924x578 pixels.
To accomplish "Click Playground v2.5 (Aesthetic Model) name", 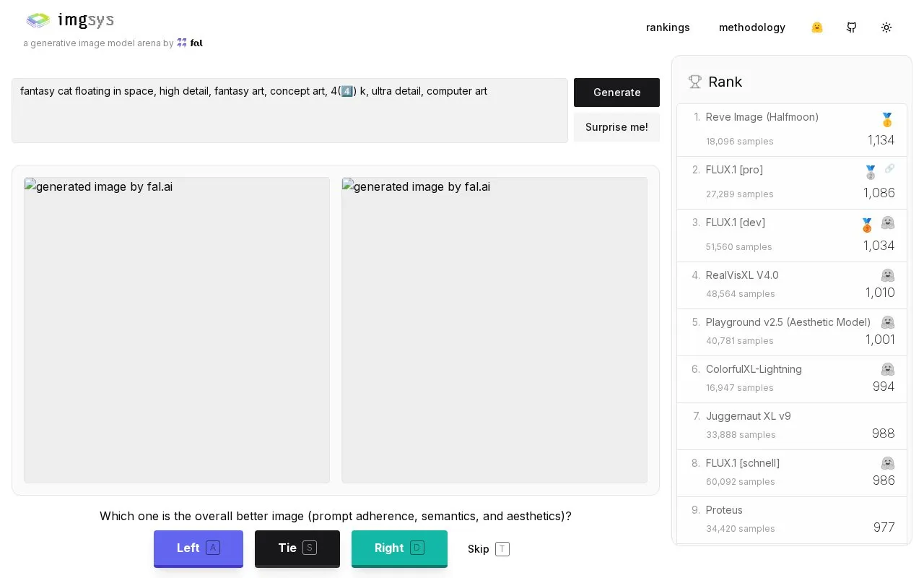I will click(788, 322).
